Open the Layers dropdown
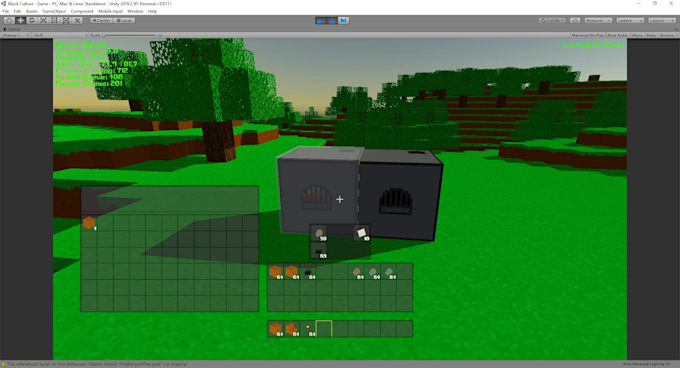Image resolution: width=680 pixels, height=368 pixels. (x=630, y=20)
